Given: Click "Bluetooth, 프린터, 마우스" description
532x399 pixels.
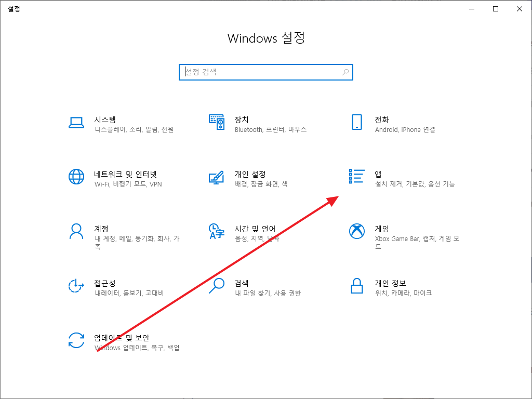Looking at the screenshot, I should [270, 129].
